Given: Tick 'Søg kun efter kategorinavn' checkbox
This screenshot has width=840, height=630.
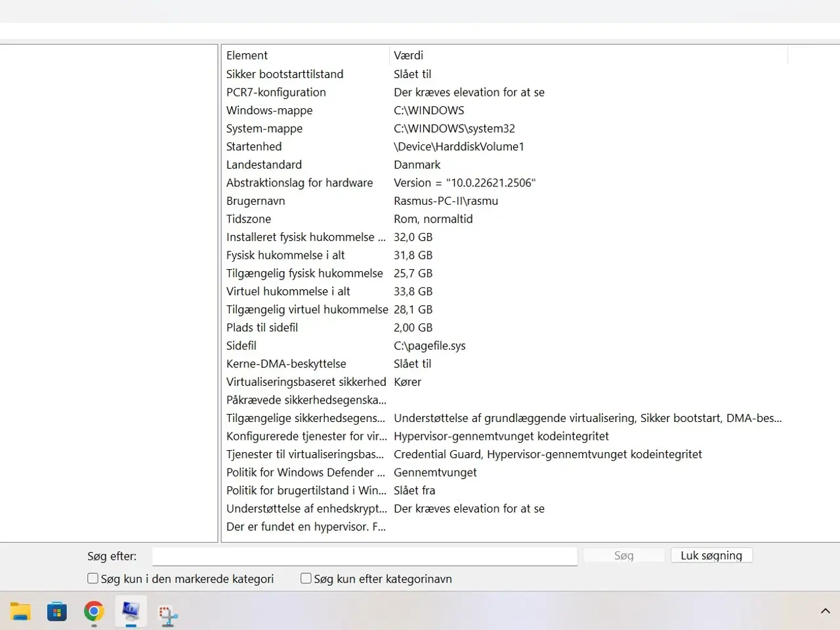Looking at the screenshot, I should 306,578.
